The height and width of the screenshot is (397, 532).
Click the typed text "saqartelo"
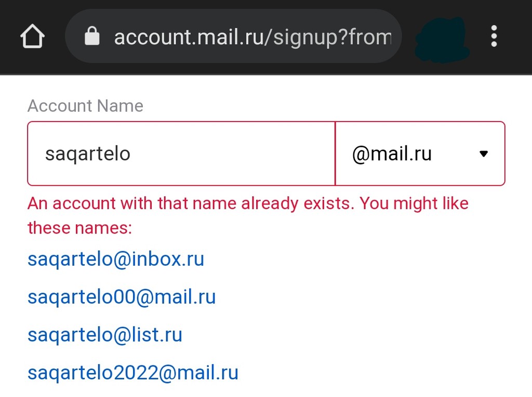(x=87, y=154)
